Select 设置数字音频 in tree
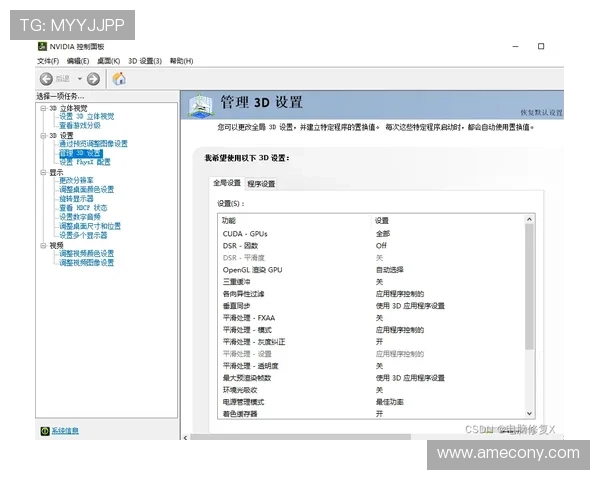The height and width of the screenshot is (480, 600). click(x=80, y=217)
